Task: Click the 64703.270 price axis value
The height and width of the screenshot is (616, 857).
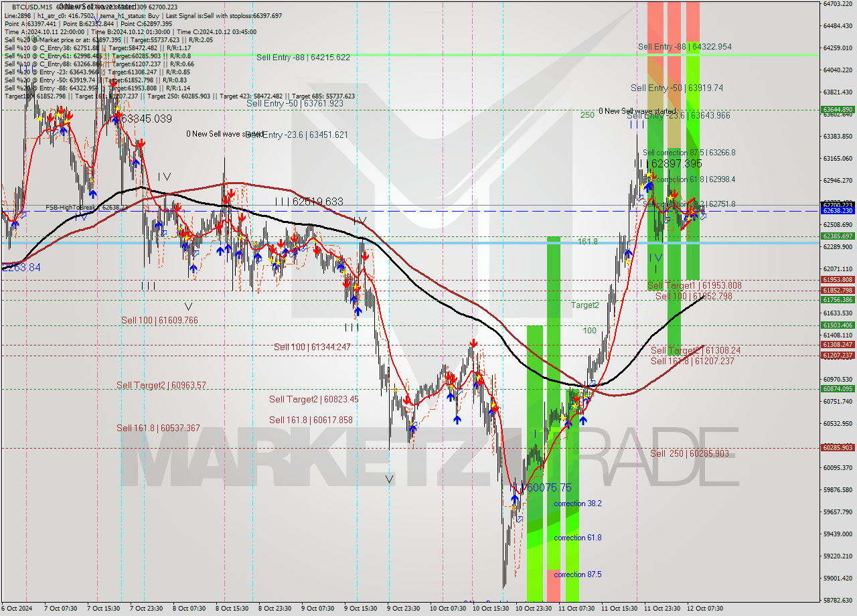Action: pyautogui.click(x=838, y=3)
